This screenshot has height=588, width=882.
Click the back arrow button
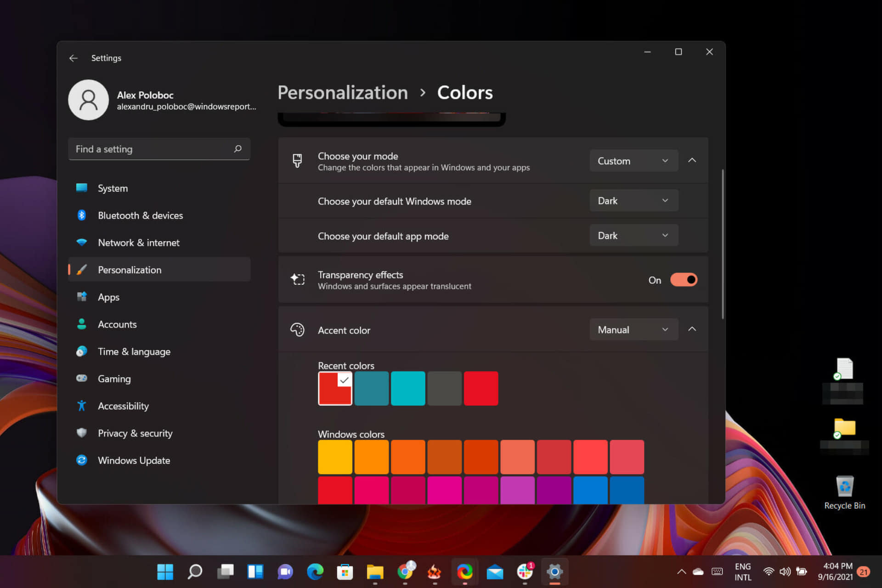pyautogui.click(x=73, y=58)
